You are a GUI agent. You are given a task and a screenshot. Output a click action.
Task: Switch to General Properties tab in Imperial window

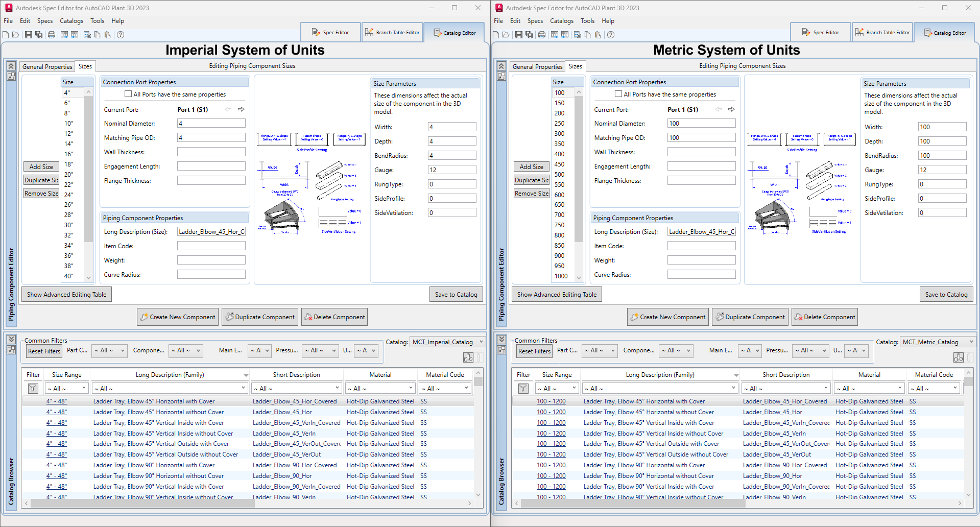click(47, 66)
